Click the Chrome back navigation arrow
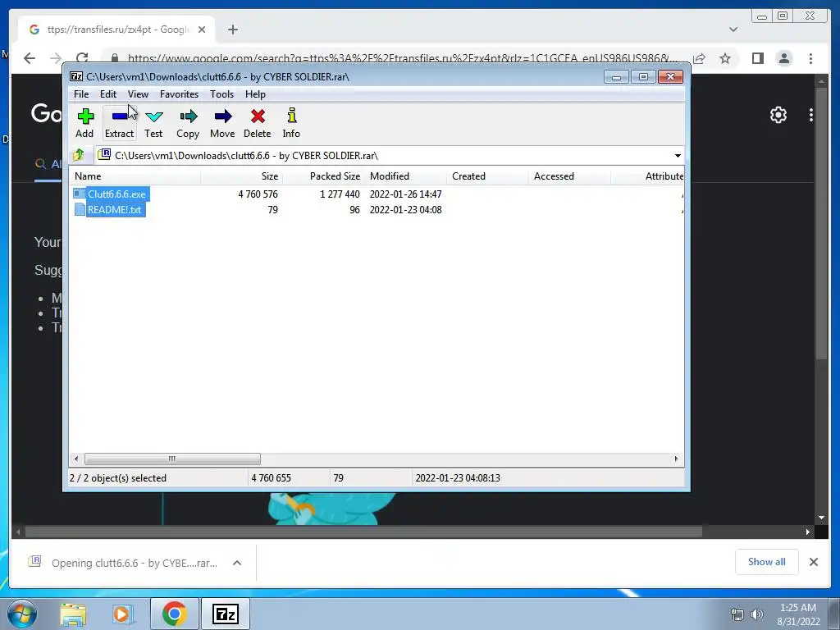The height and width of the screenshot is (630, 840). (30, 58)
